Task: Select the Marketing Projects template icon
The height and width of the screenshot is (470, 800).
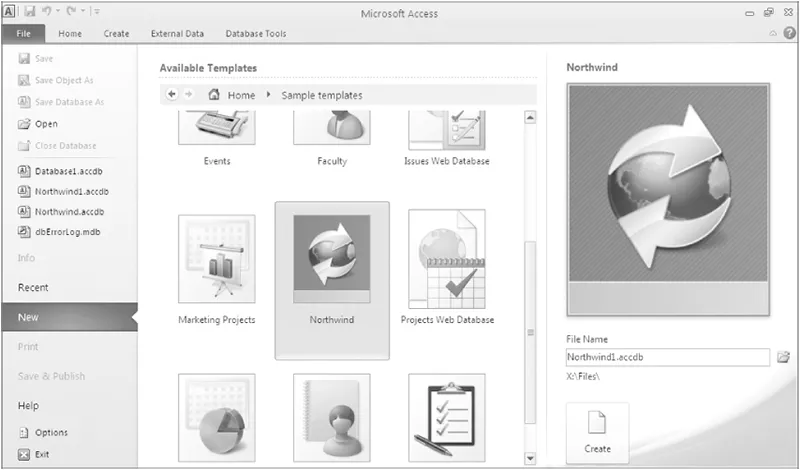Action: pos(216,260)
